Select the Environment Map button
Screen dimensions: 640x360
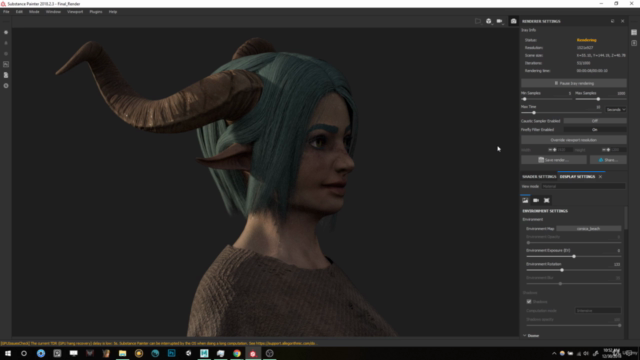(589, 229)
